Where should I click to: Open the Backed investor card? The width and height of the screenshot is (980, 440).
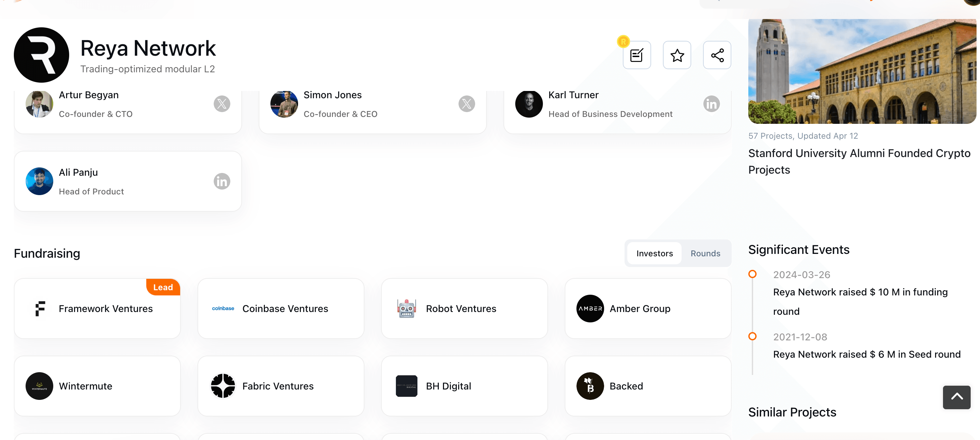[x=648, y=386]
